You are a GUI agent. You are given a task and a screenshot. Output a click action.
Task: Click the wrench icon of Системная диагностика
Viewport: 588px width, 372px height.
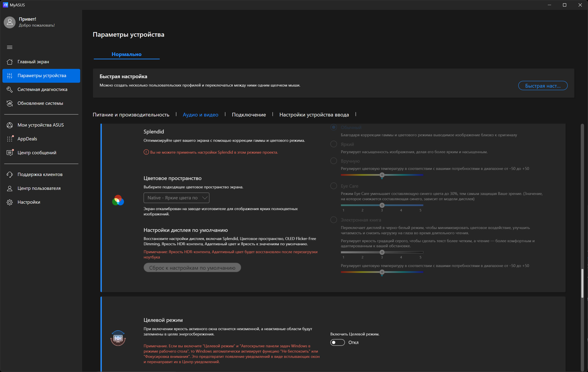point(9,89)
